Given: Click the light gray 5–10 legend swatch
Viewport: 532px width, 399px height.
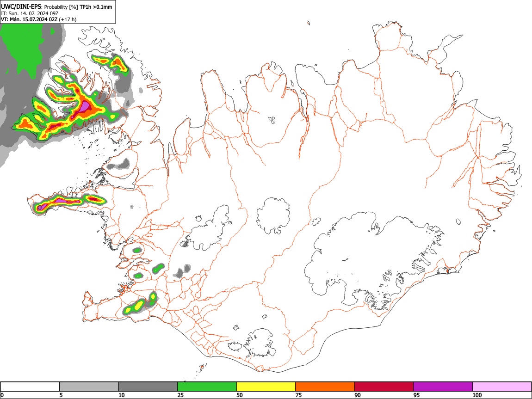Looking at the screenshot, I should point(89,387).
